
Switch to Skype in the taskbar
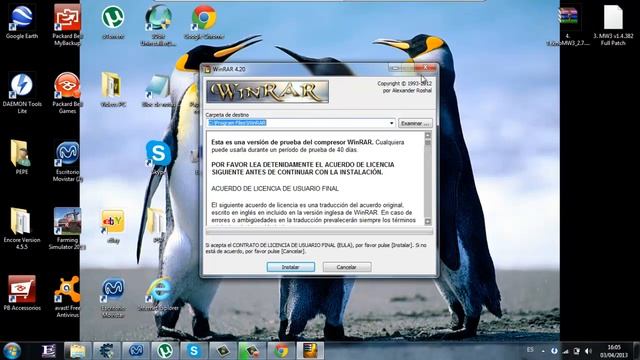[194, 351]
